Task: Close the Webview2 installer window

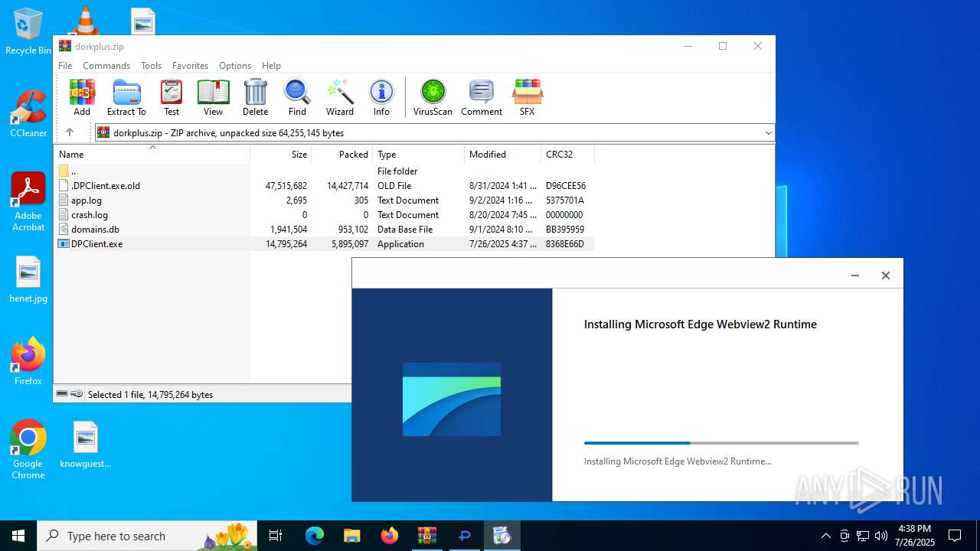Action: 886,275
